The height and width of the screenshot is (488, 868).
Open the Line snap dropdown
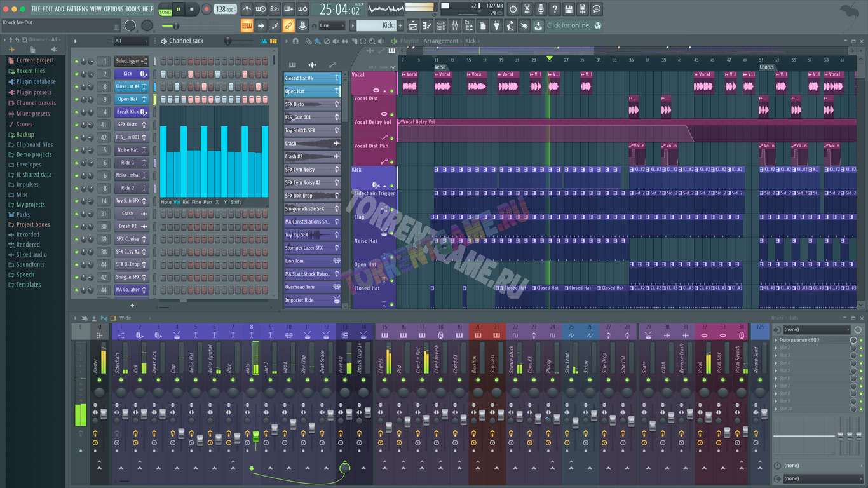[332, 25]
